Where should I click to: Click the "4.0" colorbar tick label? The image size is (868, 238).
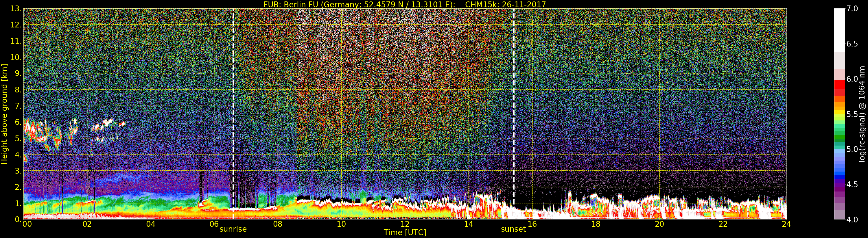(x=852, y=220)
